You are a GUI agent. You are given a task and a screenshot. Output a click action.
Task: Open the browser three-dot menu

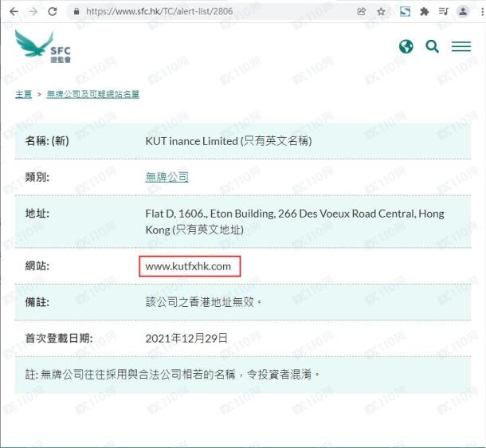point(482,12)
